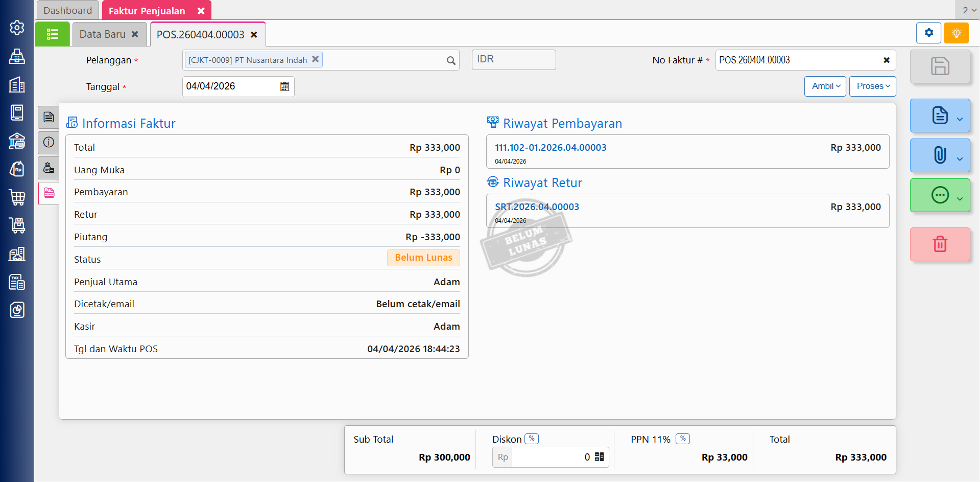This screenshot has width=980, height=482.
Task: Expand the Ambil dropdown
Action: point(825,86)
